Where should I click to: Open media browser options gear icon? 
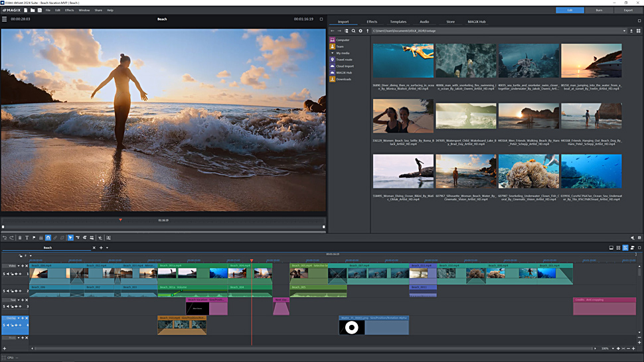click(361, 31)
